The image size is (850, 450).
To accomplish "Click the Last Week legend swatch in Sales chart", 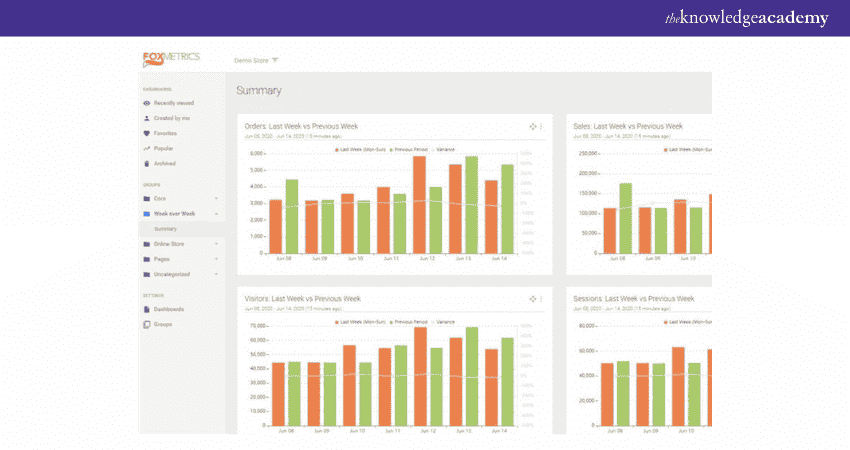I will click(x=666, y=149).
